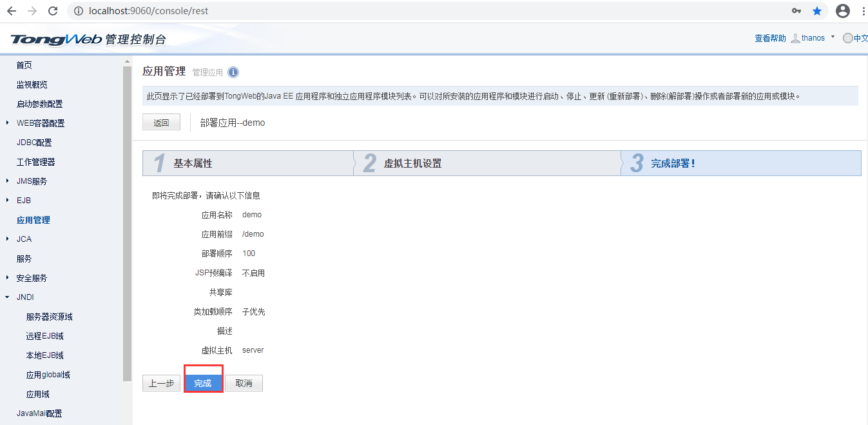Reload the page with refresh icon

coord(53,11)
